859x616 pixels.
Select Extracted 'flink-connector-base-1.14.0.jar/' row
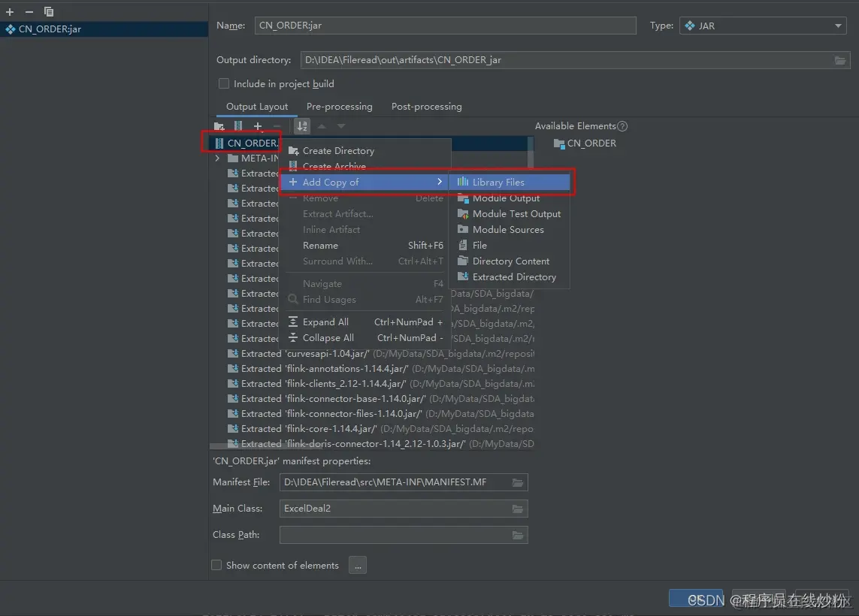coord(380,399)
